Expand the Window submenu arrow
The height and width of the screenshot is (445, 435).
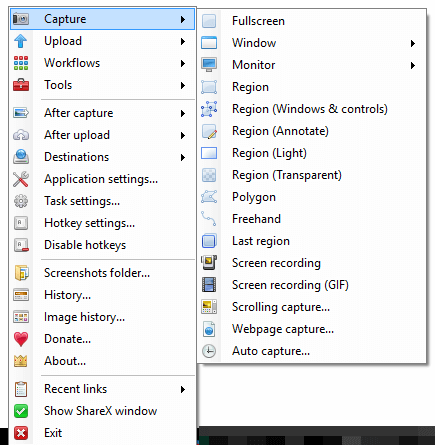pyautogui.click(x=413, y=43)
